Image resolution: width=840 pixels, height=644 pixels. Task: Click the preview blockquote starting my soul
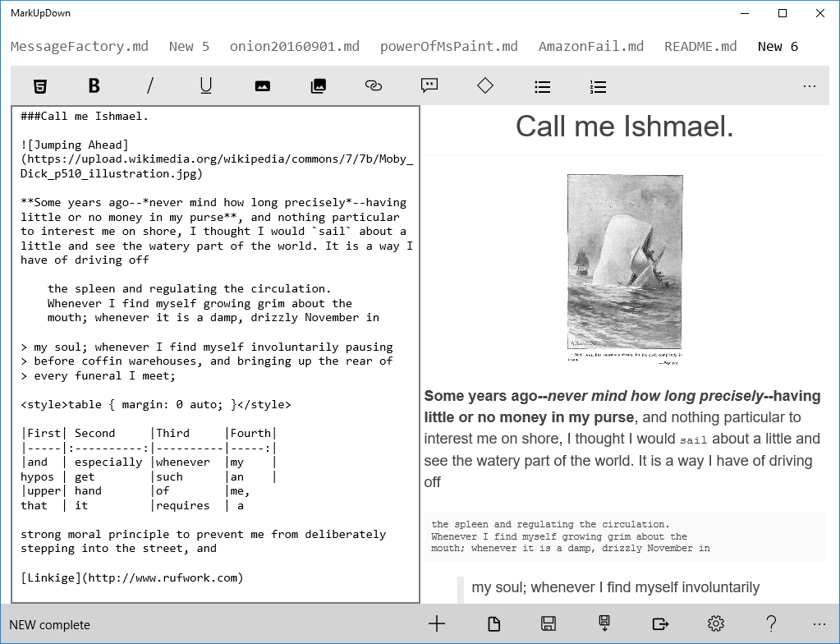click(x=616, y=588)
